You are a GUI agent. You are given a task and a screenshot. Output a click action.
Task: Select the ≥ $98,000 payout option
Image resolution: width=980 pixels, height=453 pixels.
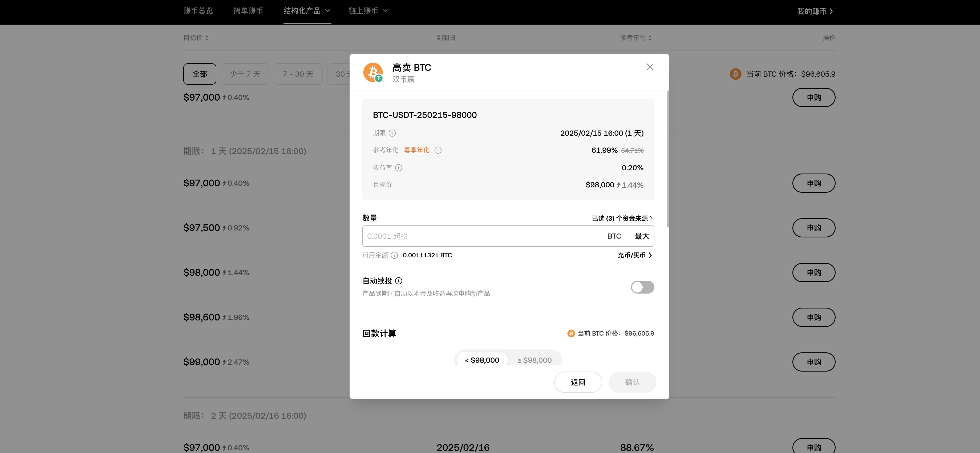[534, 360]
